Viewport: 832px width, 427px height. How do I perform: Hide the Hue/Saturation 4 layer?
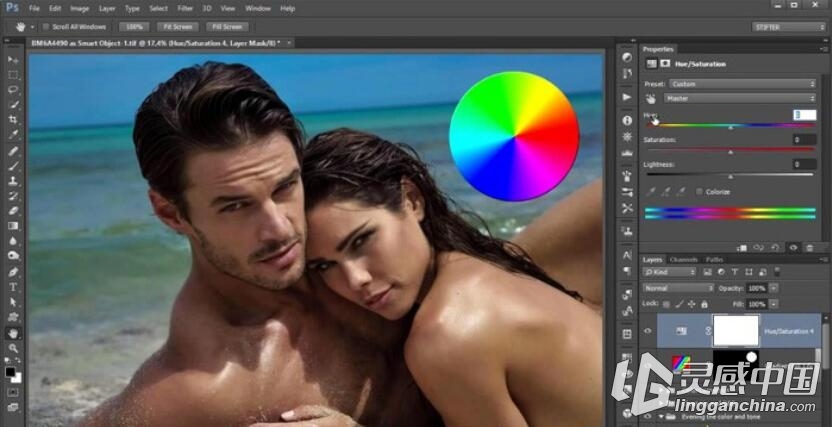(x=647, y=331)
